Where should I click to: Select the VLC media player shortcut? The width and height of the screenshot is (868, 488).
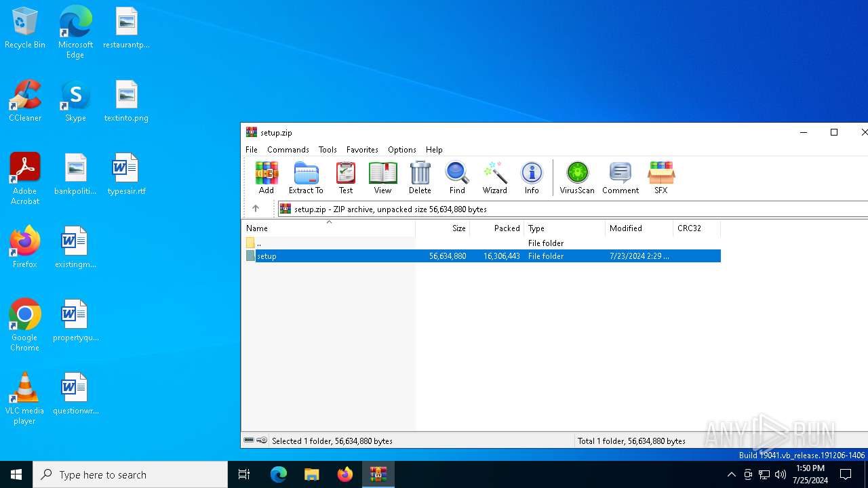[25, 398]
